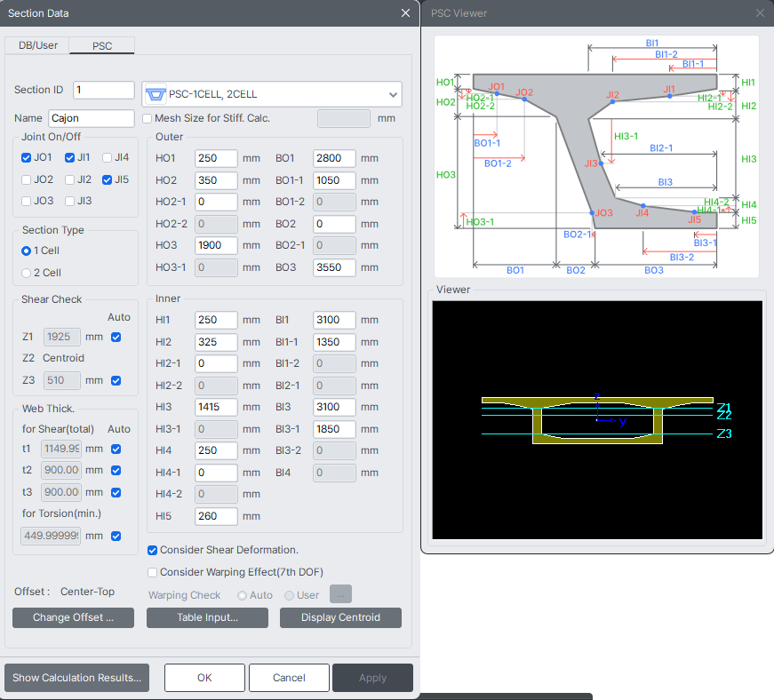Click the Apply button
This screenshot has width=774, height=700.
point(372,678)
